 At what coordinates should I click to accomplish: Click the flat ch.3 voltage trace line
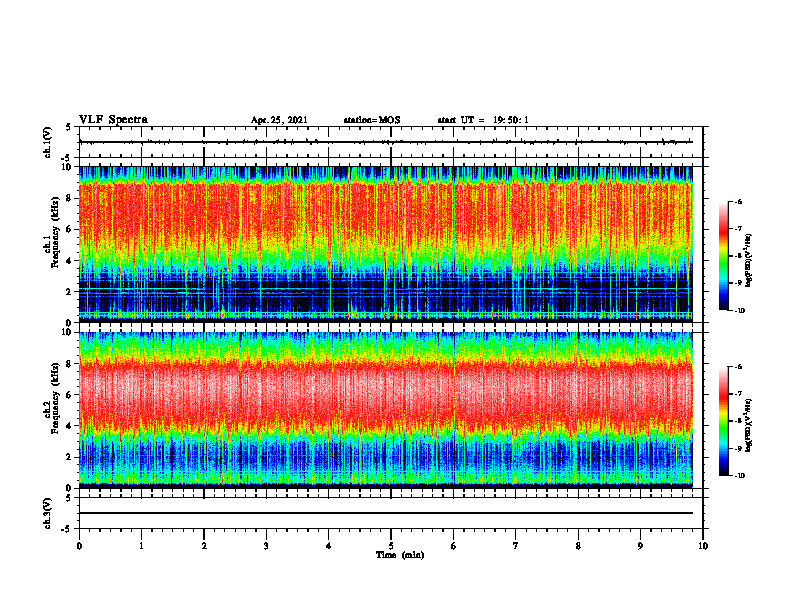click(x=386, y=513)
